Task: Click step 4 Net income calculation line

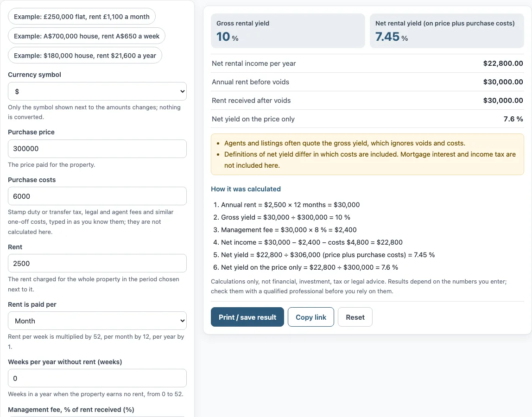Action: (x=311, y=242)
